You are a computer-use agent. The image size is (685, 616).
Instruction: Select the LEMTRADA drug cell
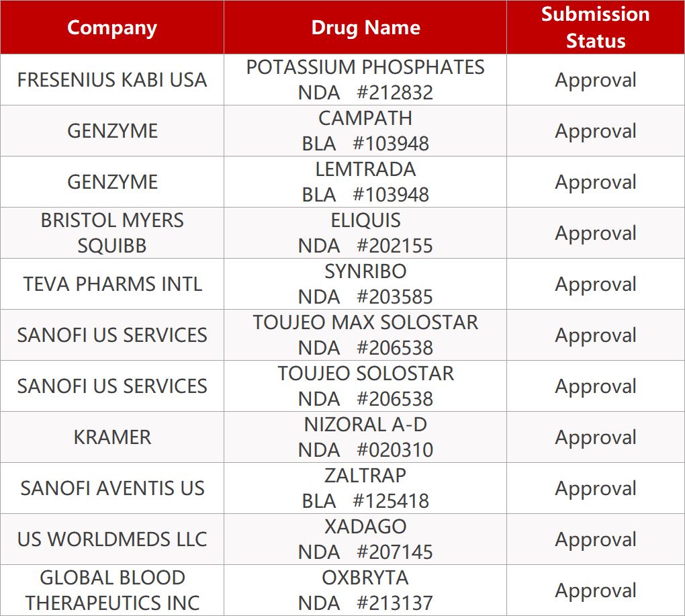click(x=365, y=182)
